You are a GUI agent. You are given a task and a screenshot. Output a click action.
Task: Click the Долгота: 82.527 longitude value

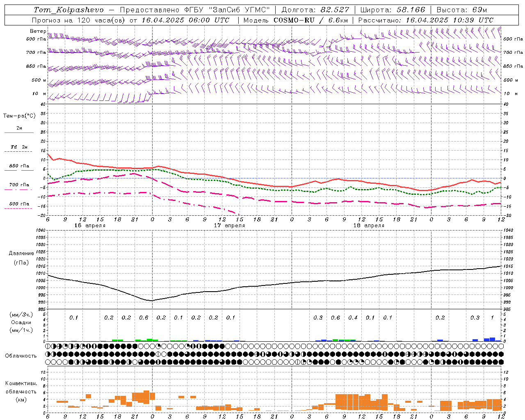pyautogui.click(x=315, y=10)
